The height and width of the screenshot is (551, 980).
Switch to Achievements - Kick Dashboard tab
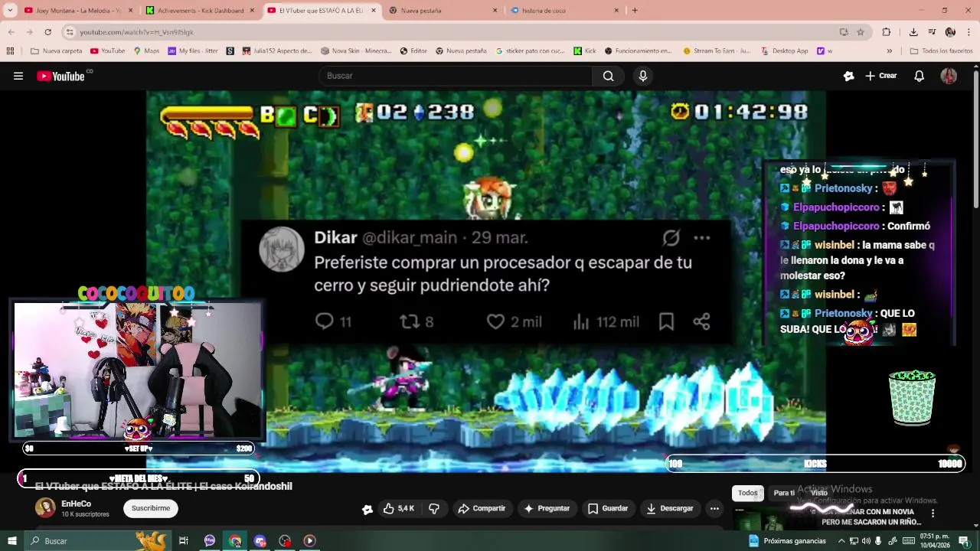click(201, 11)
